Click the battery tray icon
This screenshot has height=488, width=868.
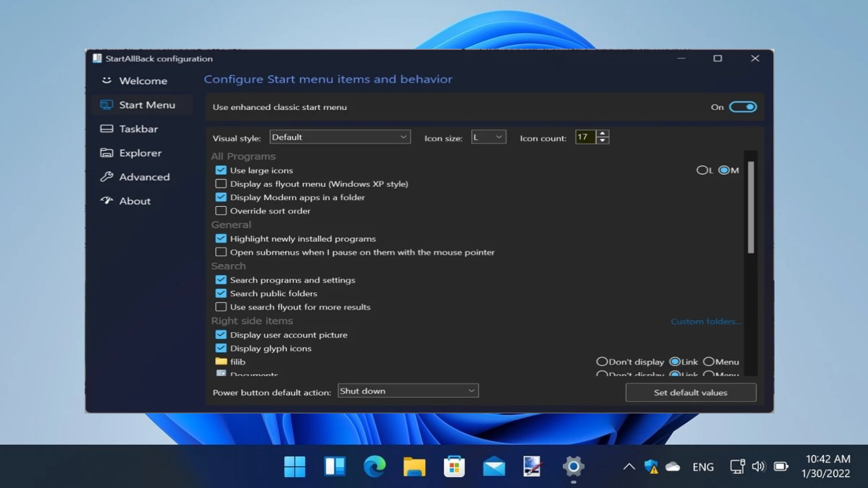781,466
